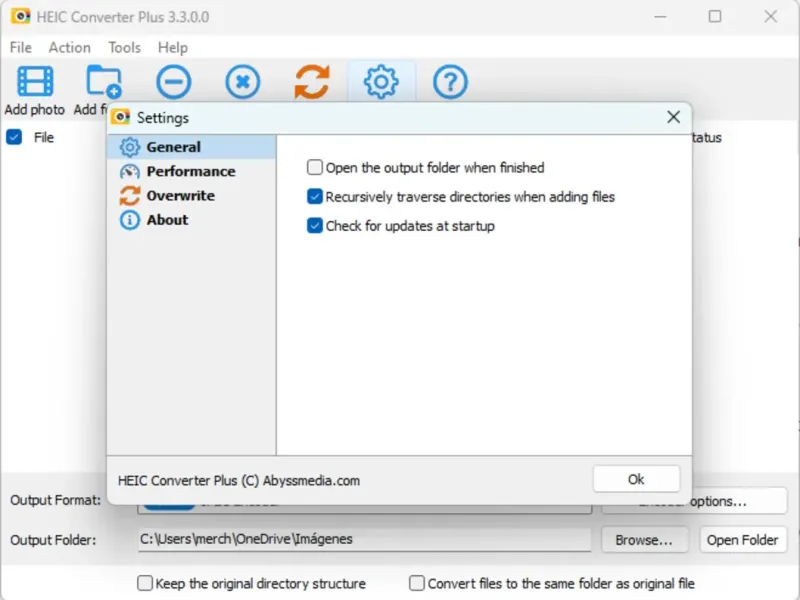Screen dimensions: 800x600
Task: Check Convert files to same folder as original
Action: tap(417, 583)
